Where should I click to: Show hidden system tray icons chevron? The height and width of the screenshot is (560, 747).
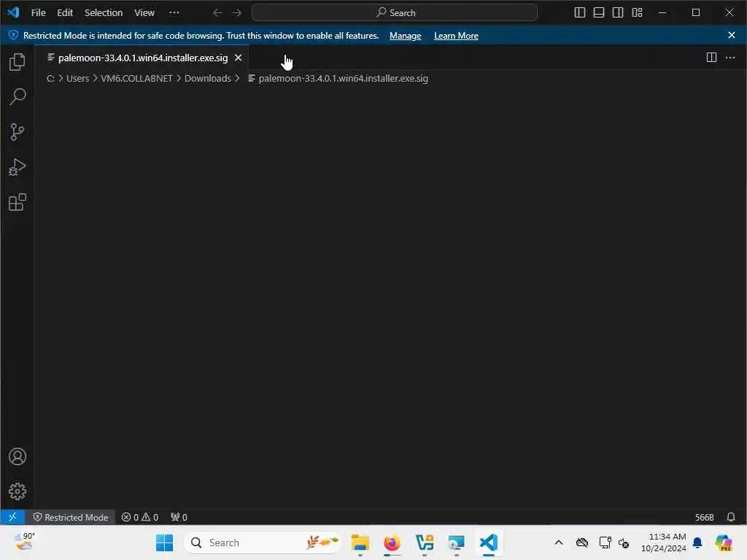pyautogui.click(x=559, y=542)
